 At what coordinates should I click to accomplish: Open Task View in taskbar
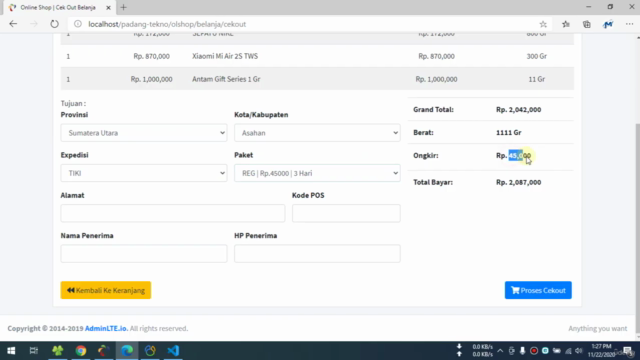(x=34, y=351)
